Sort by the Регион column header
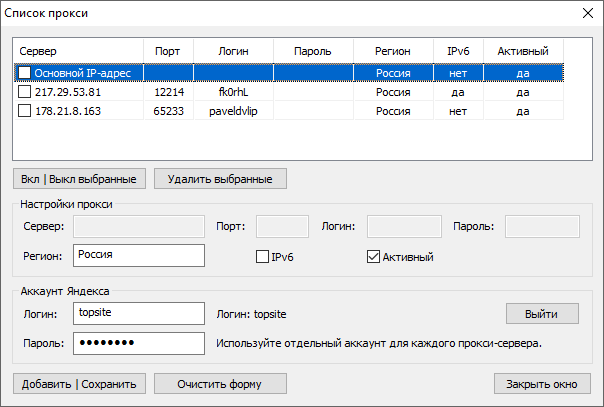This screenshot has width=604, height=407. 393,50
